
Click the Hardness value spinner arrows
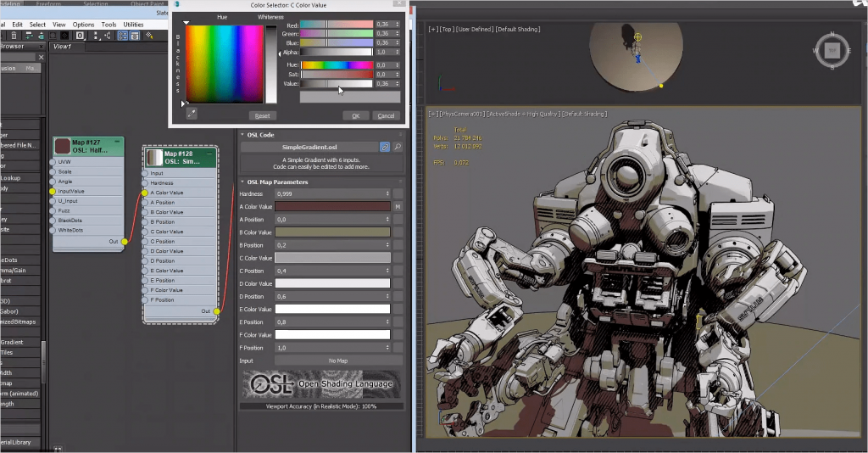[x=387, y=193]
